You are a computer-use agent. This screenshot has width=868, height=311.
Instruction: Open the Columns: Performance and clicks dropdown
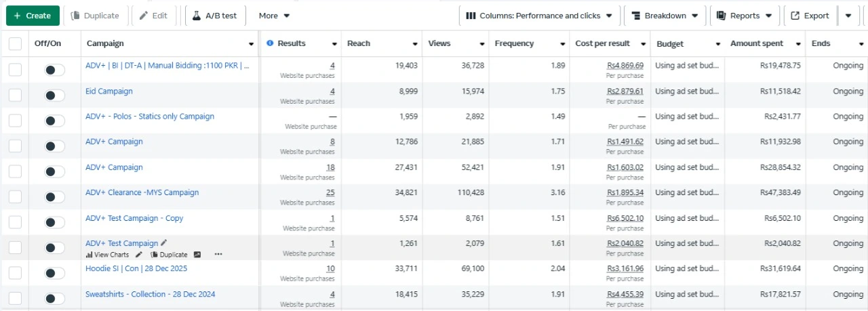539,16
